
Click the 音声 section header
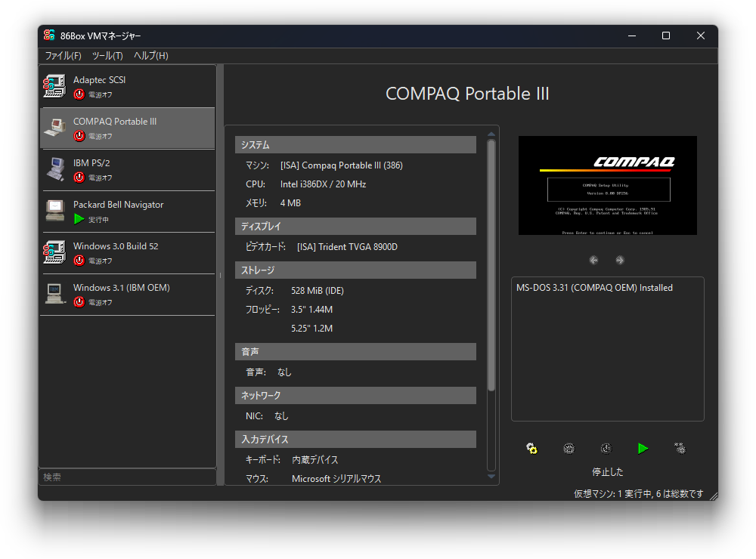pos(355,352)
